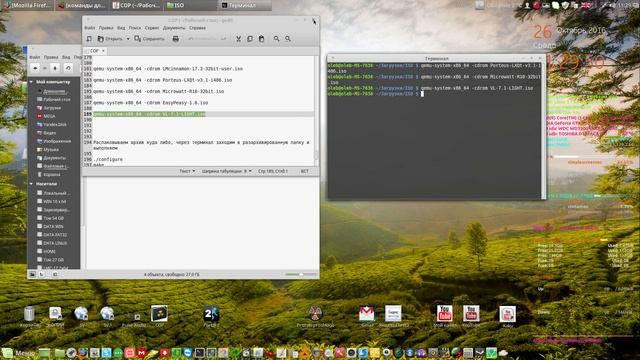Open the Меню button on bottom panel
The height and width of the screenshot is (360, 640).
click(x=19, y=353)
